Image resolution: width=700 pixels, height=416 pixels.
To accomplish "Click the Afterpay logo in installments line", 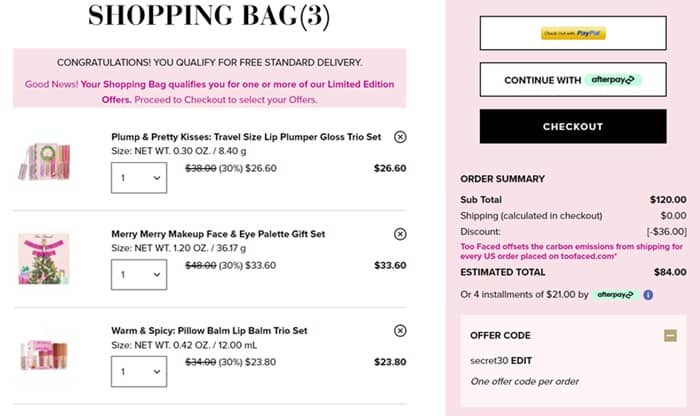I will pos(614,295).
